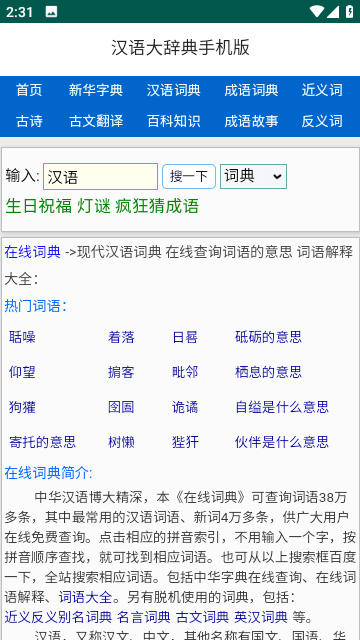
Task: Open hot word 仰望
Action: pos(22,372)
